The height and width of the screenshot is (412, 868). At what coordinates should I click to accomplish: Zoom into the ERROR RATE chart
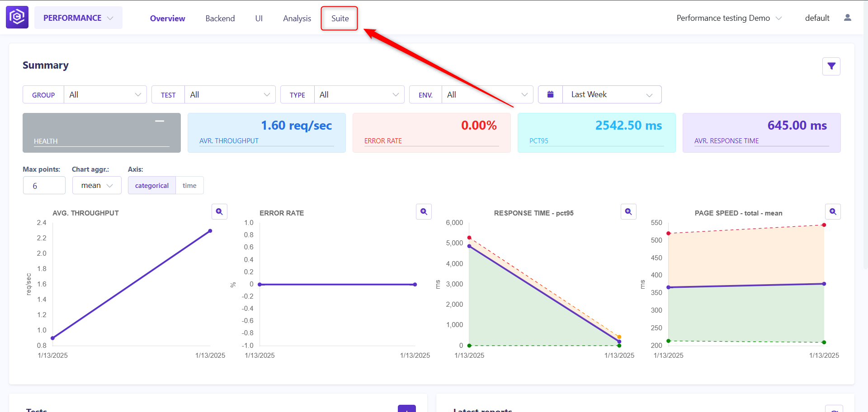point(424,211)
